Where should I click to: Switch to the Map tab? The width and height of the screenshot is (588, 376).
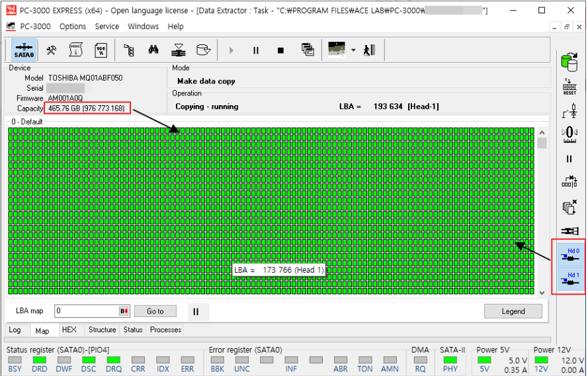point(42,330)
